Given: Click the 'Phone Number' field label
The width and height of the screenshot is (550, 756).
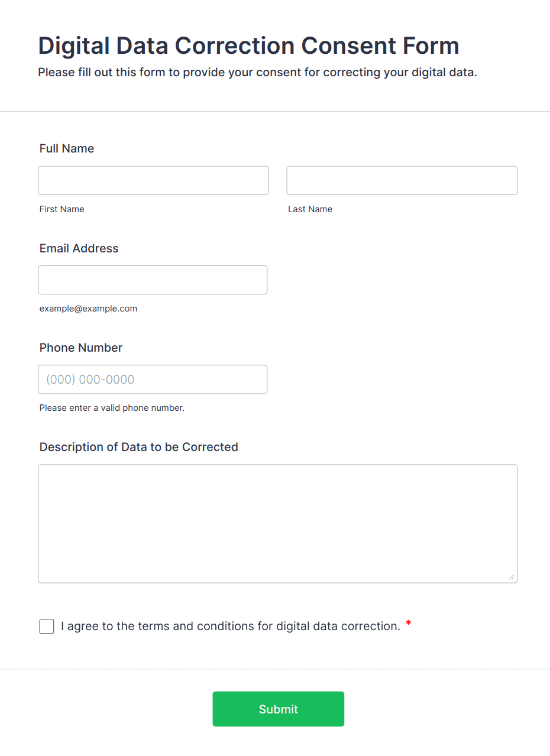Looking at the screenshot, I should [81, 348].
